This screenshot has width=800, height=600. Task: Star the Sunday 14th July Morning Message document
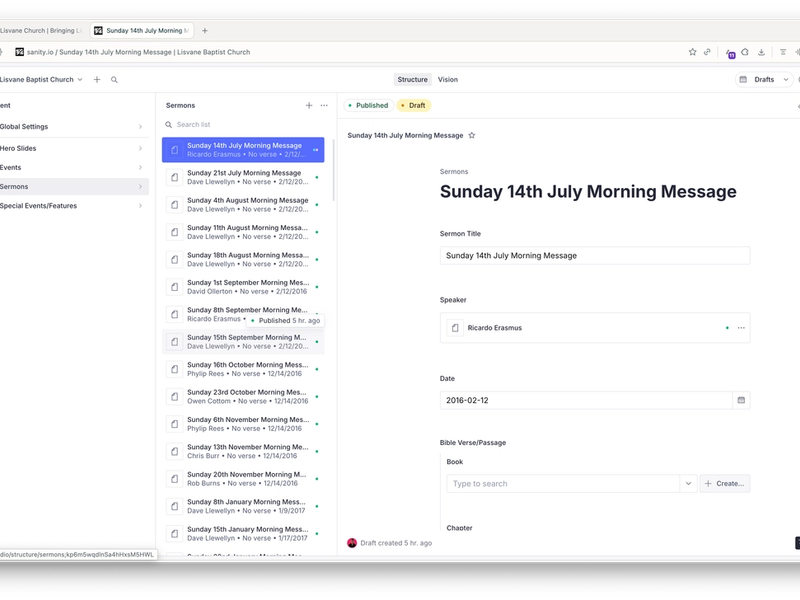(472, 135)
